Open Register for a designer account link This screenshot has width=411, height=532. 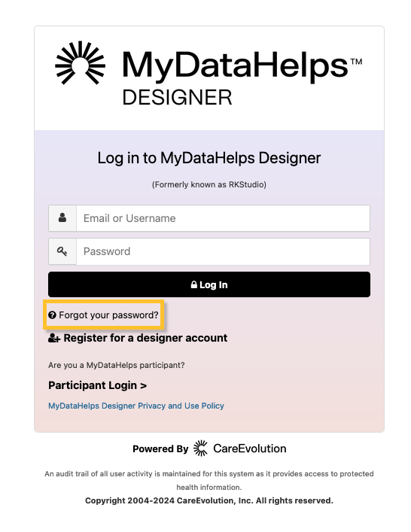(145, 338)
